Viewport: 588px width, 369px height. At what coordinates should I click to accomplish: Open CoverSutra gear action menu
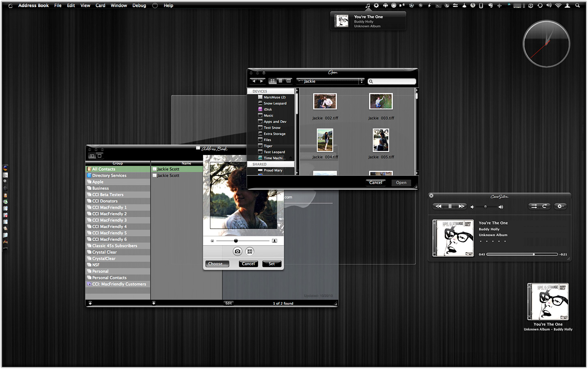[560, 206]
